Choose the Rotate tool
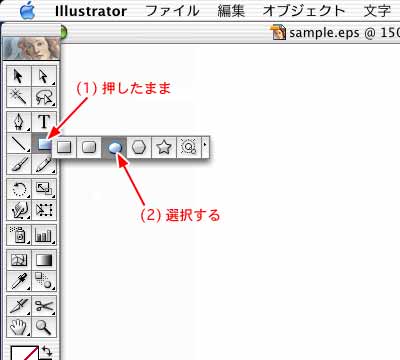Image resolution: width=400 pixels, height=360 pixels. pos(19,189)
